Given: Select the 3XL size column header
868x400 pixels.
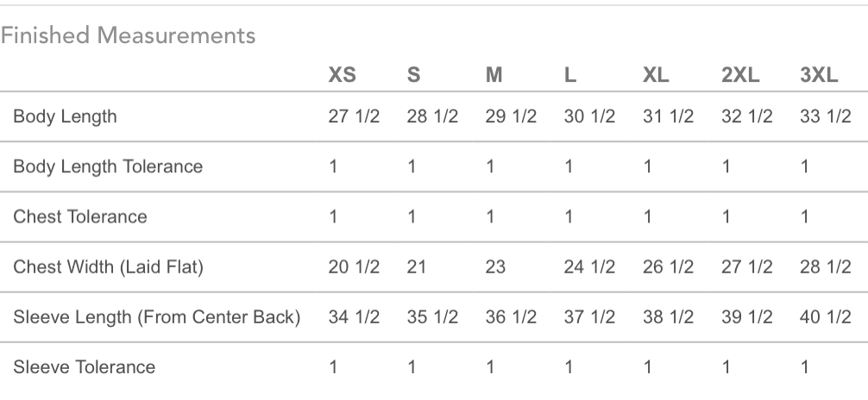Looking at the screenshot, I should [819, 75].
